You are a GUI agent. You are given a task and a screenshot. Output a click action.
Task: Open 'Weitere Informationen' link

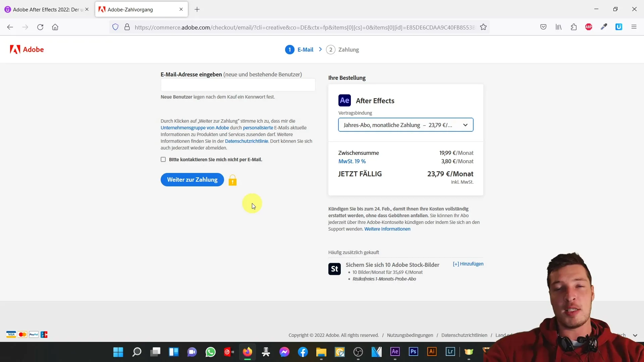tap(387, 229)
